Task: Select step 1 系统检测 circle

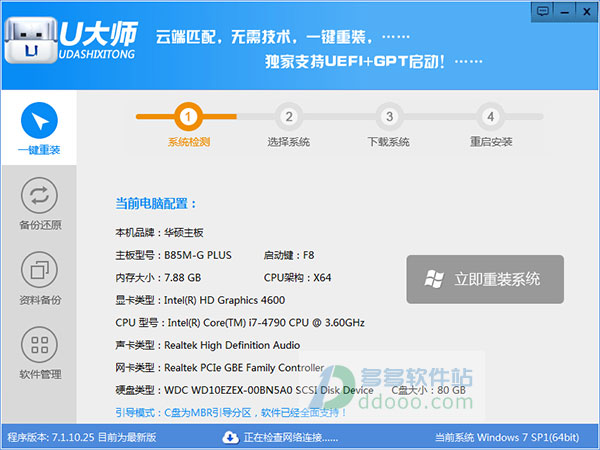Action: [x=188, y=116]
